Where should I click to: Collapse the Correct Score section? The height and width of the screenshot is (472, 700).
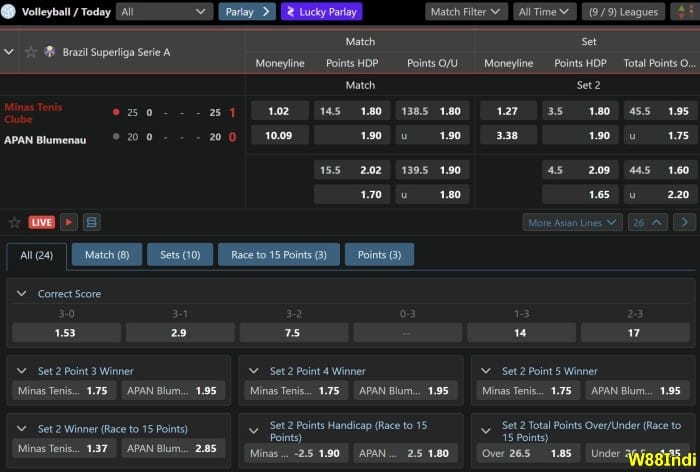(21, 293)
